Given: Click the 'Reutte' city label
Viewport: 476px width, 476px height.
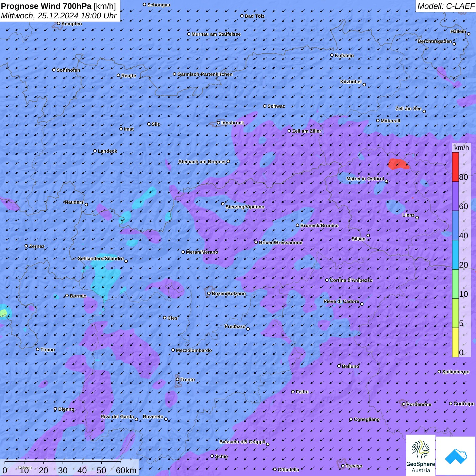Looking at the screenshot, I should click(129, 75).
